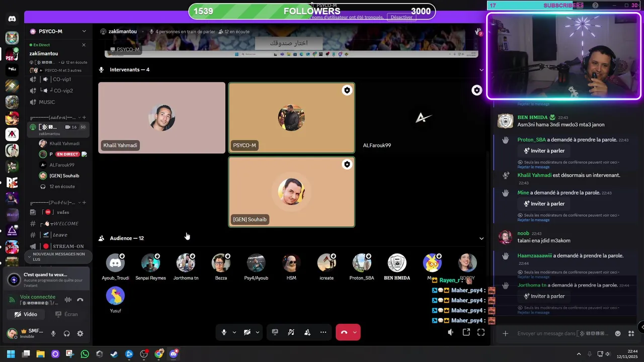Collapse the Audience section
Screen dimensions: 644x362
[481, 238]
